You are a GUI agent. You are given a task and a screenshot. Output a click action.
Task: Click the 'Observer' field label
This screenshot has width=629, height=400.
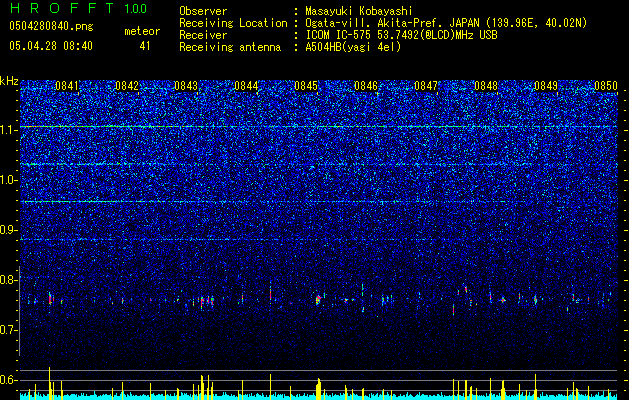[x=203, y=11]
